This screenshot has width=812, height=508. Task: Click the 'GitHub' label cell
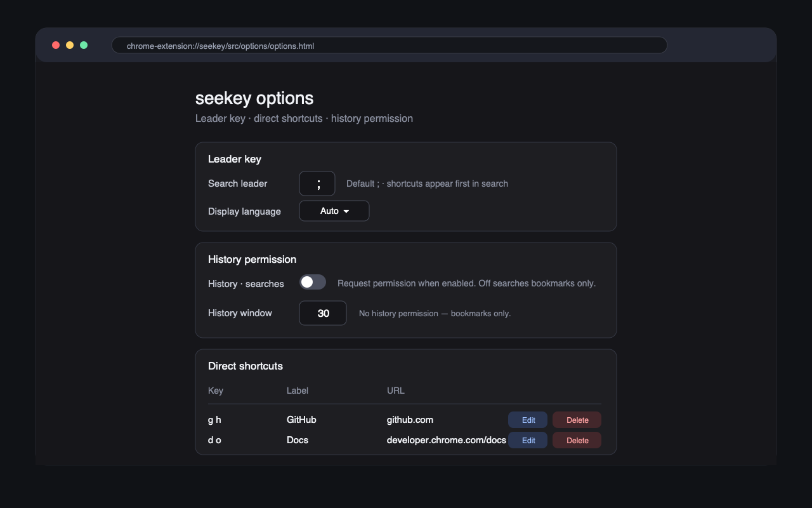[301, 420]
